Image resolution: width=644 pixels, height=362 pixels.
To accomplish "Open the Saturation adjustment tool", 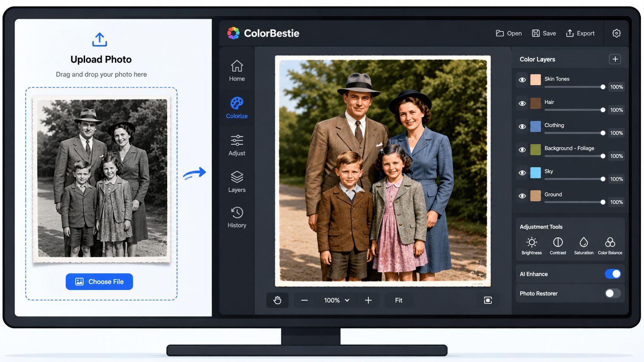I will pyautogui.click(x=584, y=246).
